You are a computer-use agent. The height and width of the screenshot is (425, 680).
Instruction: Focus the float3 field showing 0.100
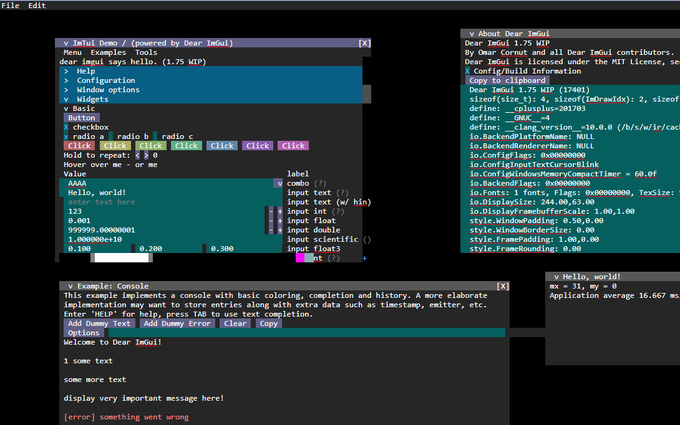95,248
